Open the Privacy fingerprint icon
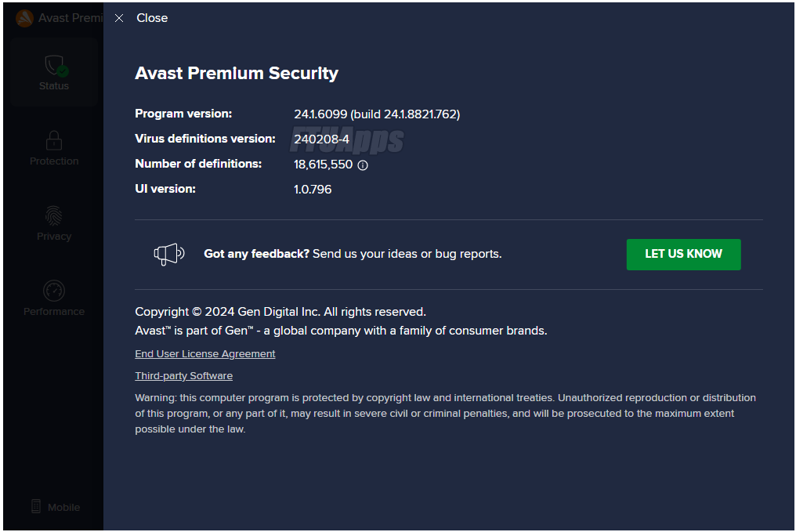796x532 pixels. (54, 215)
